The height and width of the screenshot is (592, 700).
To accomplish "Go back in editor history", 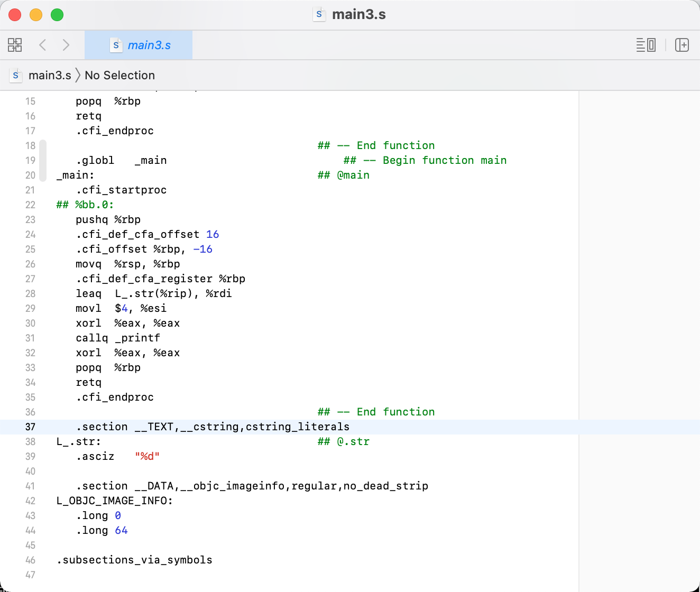I will 43,45.
